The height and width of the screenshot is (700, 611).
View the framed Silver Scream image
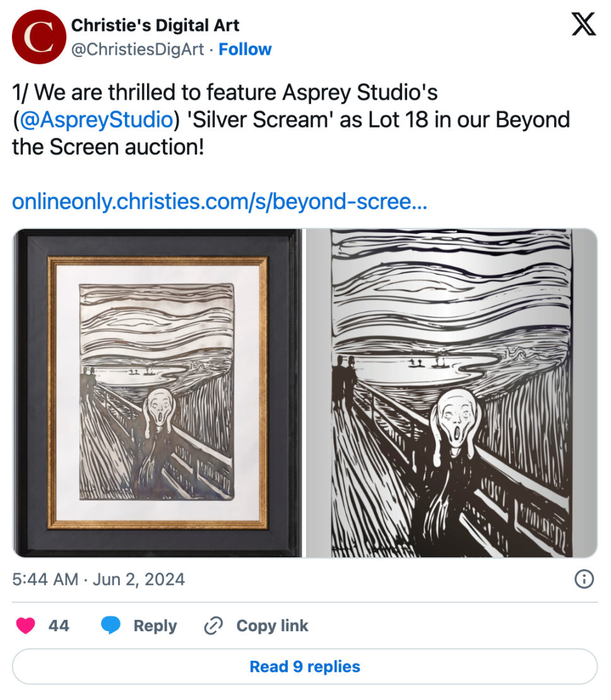[157, 393]
